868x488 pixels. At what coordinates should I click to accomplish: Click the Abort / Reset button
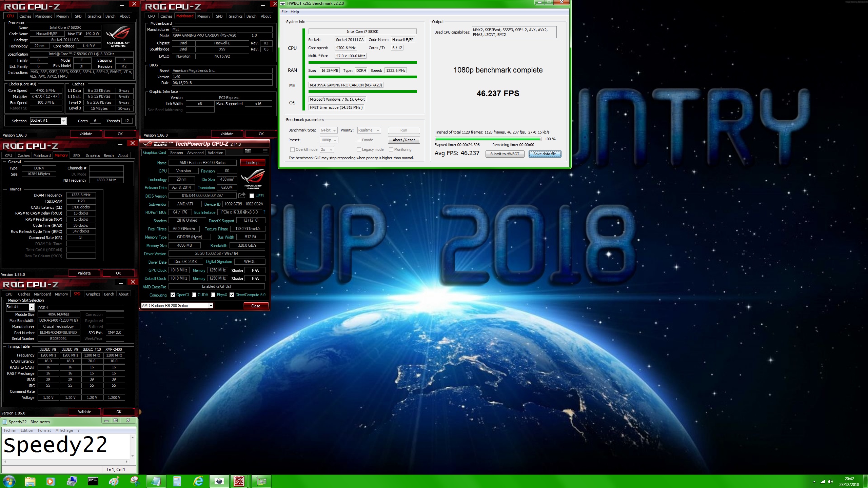point(403,140)
